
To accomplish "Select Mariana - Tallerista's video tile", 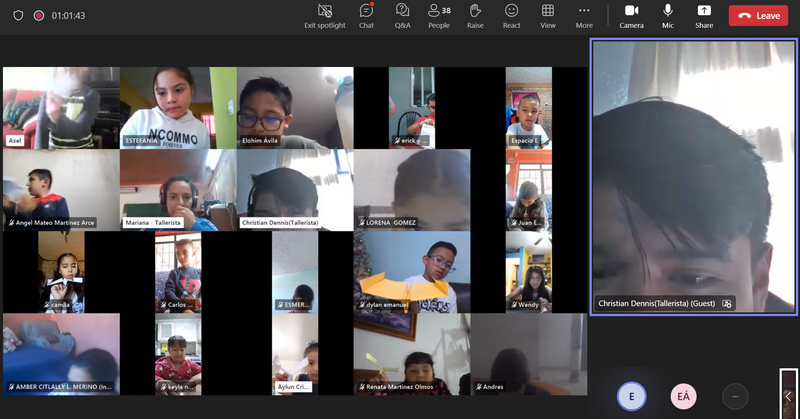I will pos(178,190).
